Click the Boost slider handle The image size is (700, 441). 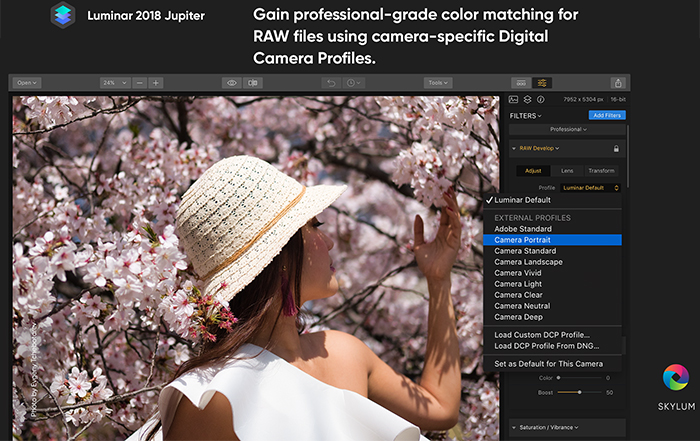click(579, 392)
